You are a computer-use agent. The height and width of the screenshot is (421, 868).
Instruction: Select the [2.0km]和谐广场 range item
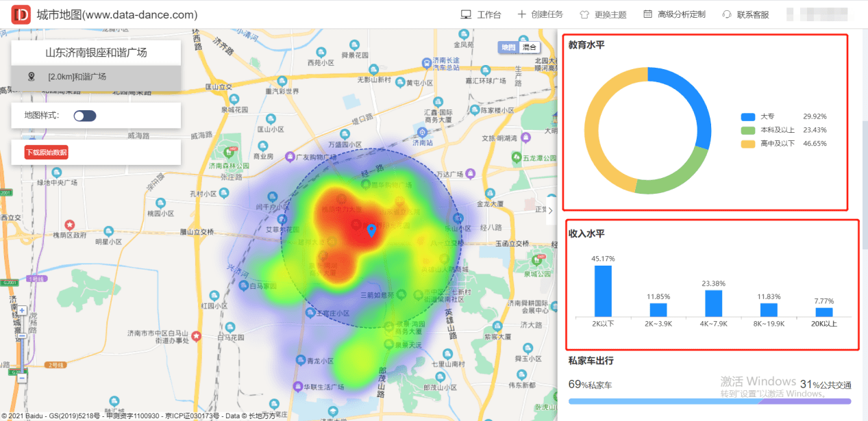[96, 77]
